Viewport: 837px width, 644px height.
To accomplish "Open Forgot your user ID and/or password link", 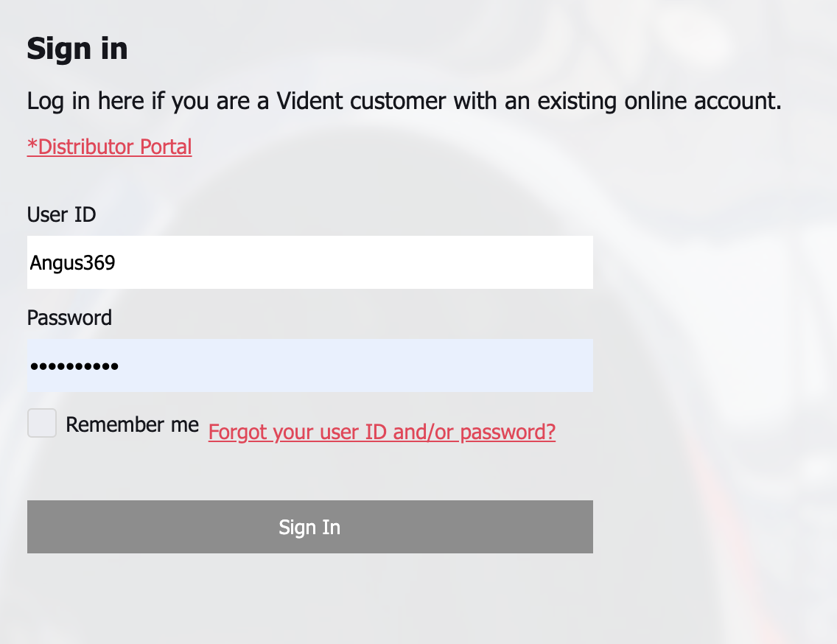I will tap(382, 432).
